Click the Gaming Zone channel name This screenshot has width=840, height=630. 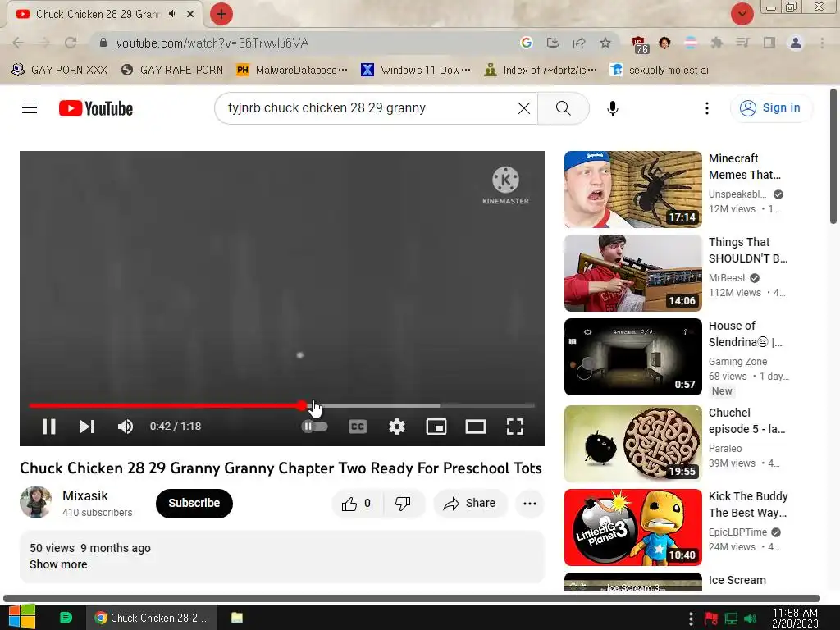point(737,361)
